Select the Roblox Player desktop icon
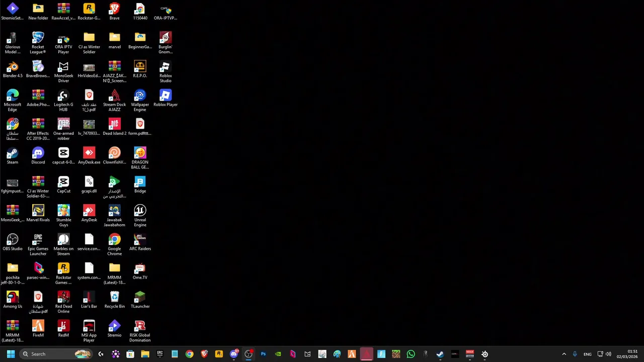Viewport: 644px width, 362px height. pos(166,98)
